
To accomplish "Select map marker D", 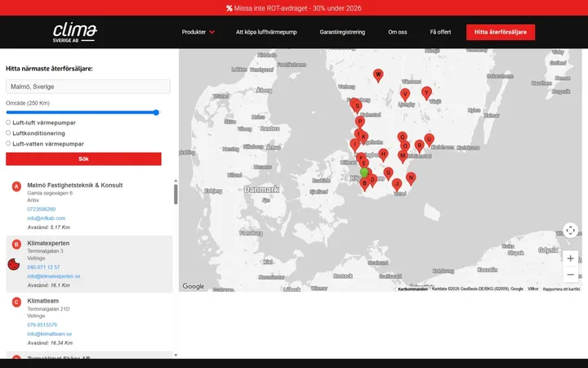I will [372, 180].
